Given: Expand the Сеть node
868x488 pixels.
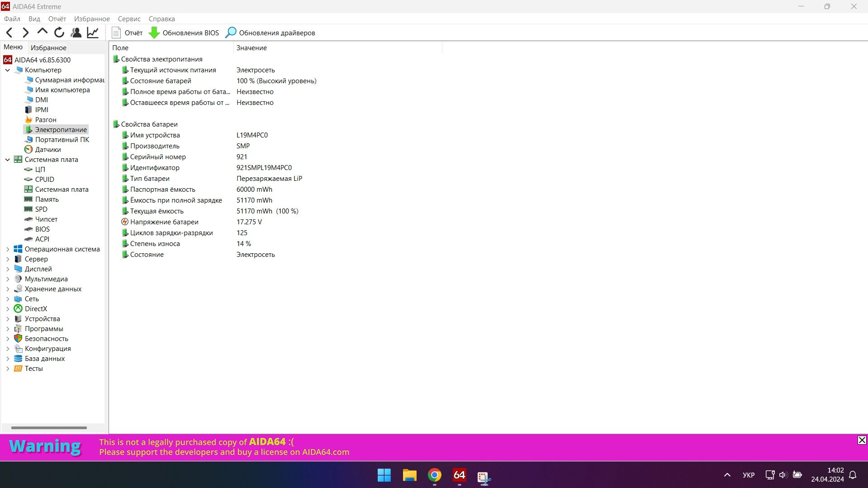Looking at the screenshot, I should click(8, 299).
